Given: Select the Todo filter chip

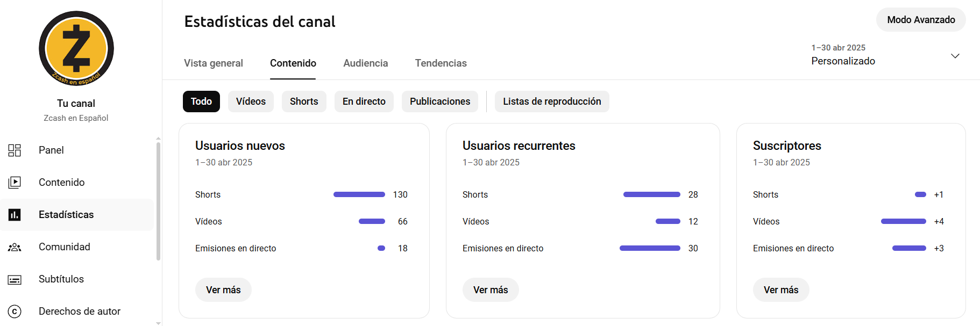Looking at the screenshot, I should 201,102.
